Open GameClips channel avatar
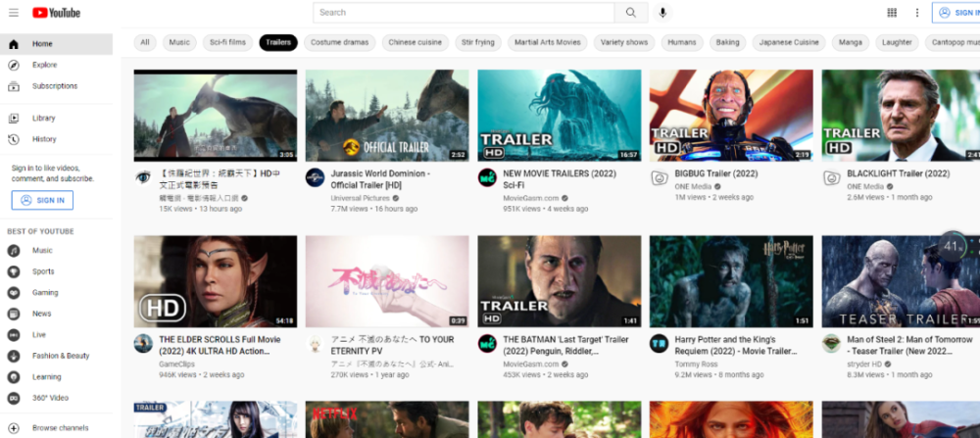The image size is (980, 438). (143, 344)
